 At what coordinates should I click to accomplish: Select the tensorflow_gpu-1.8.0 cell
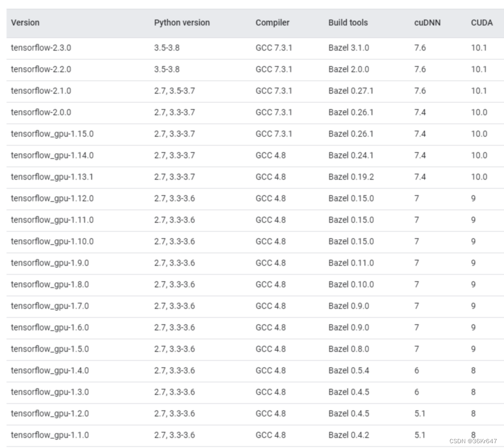pyautogui.click(x=50, y=285)
